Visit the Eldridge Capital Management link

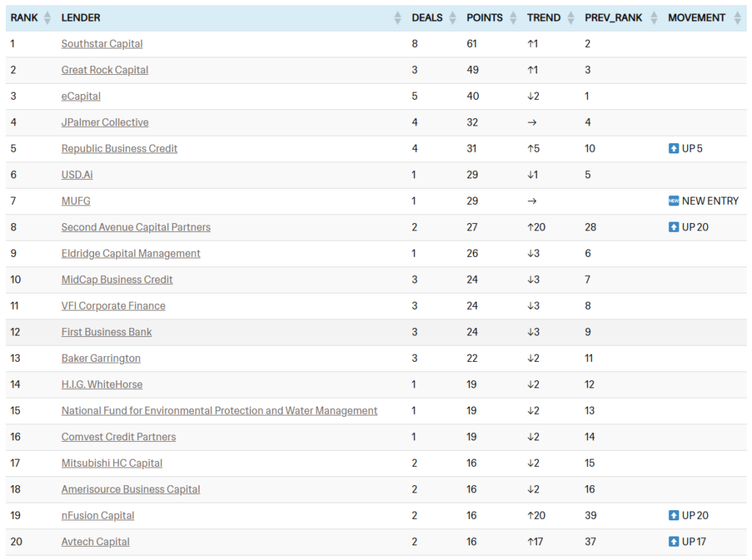click(131, 254)
